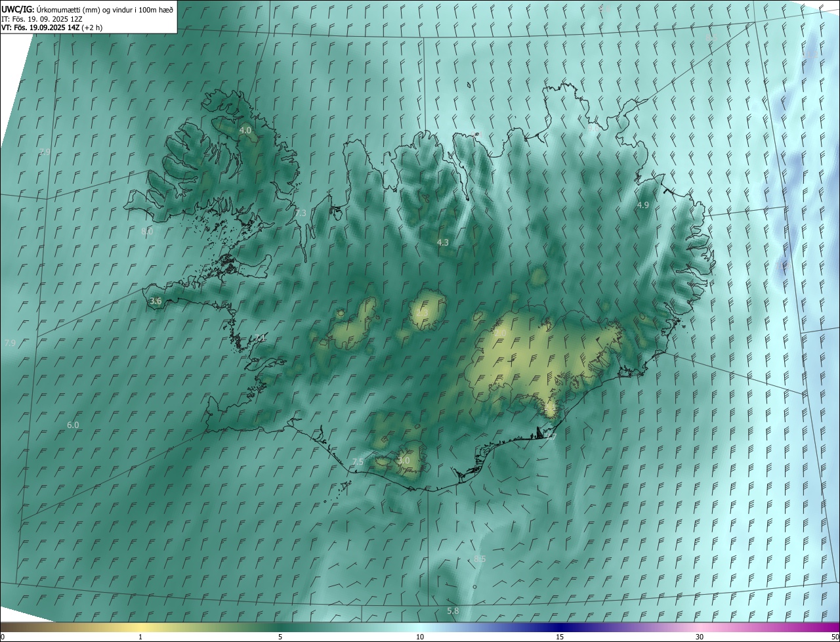The width and height of the screenshot is (840, 642).
Task: Click the 'IT: Fös. 19. 09. 2025 12Z' line
Action: point(41,18)
